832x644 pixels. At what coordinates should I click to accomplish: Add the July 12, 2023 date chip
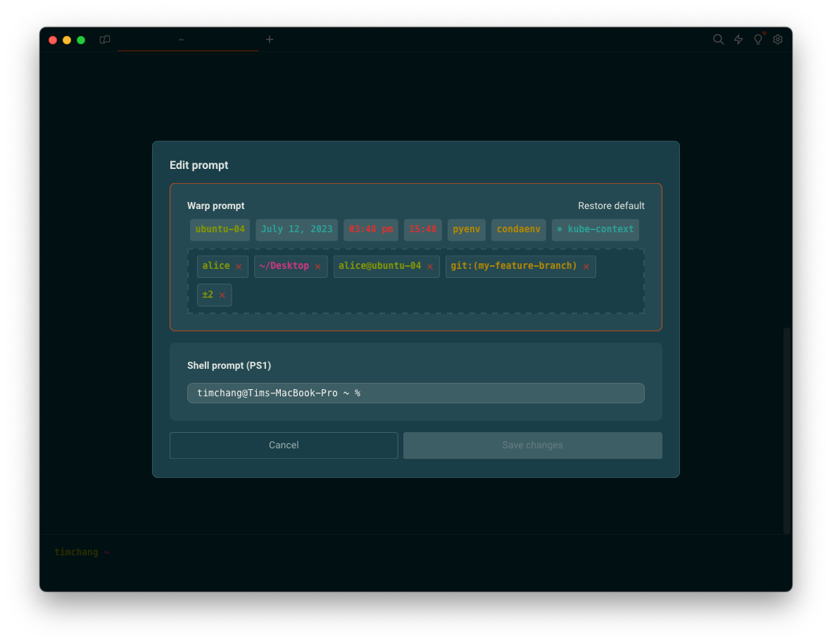coord(296,229)
